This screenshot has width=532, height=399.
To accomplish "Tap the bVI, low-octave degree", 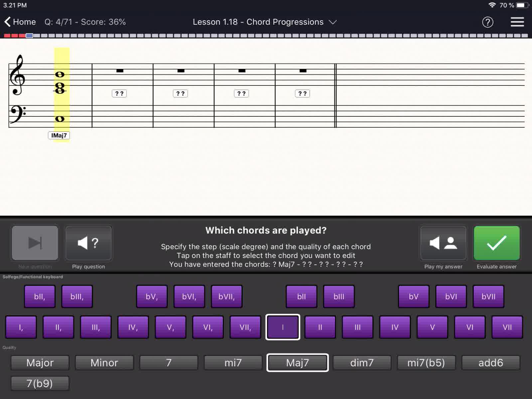I will click(189, 296).
